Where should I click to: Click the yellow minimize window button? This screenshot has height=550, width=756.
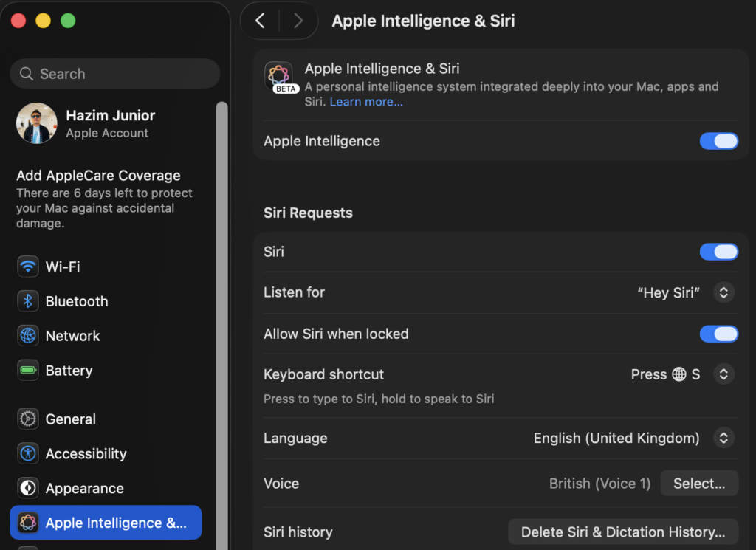(x=44, y=21)
